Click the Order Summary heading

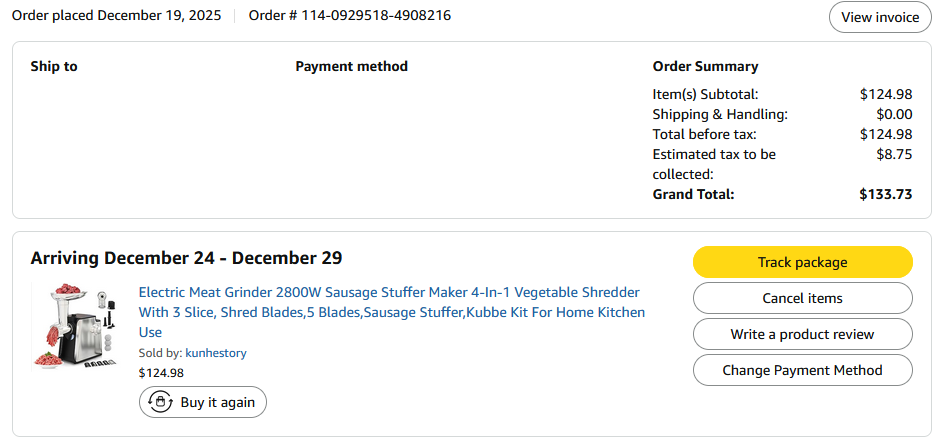pos(705,66)
